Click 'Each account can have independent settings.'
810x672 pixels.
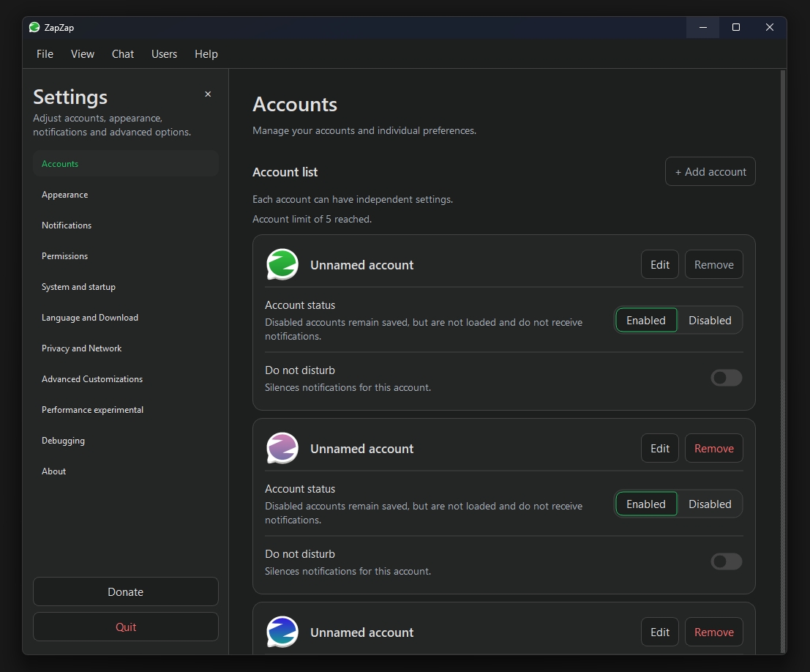pyautogui.click(x=353, y=200)
